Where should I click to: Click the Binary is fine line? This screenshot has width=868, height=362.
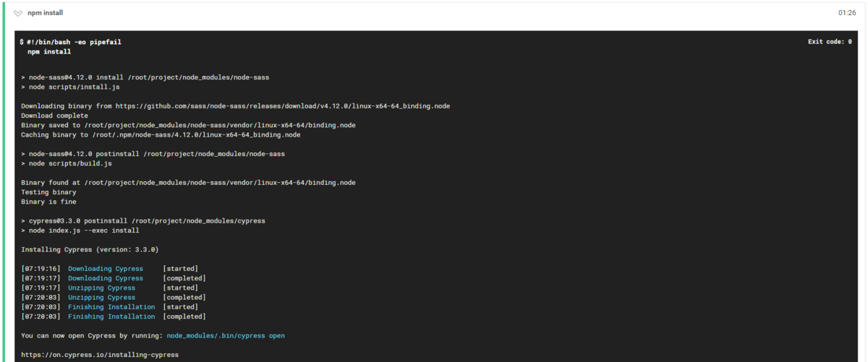point(48,202)
